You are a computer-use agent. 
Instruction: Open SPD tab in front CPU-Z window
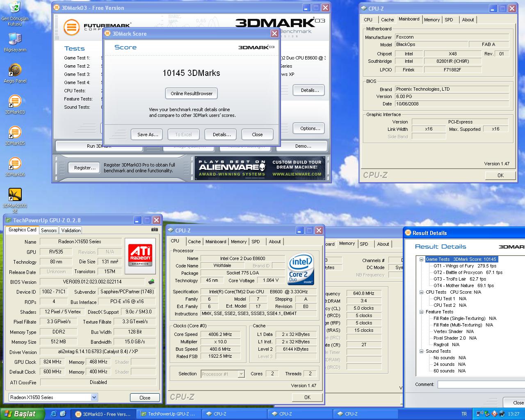coord(256,242)
